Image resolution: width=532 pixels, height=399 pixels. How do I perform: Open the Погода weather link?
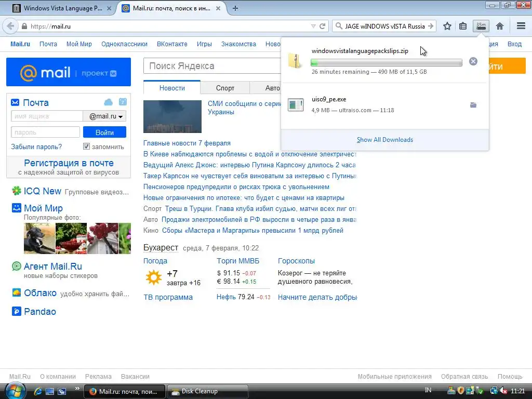click(x=155, y=261)
